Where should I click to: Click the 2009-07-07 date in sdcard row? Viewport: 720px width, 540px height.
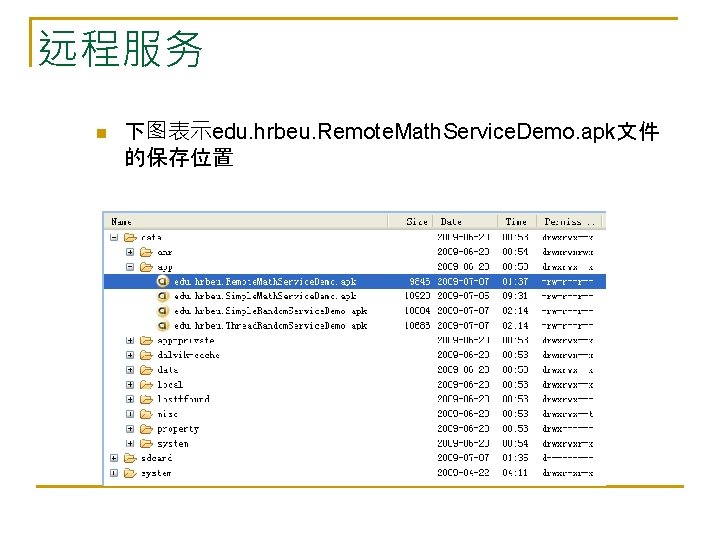point(463,458)
